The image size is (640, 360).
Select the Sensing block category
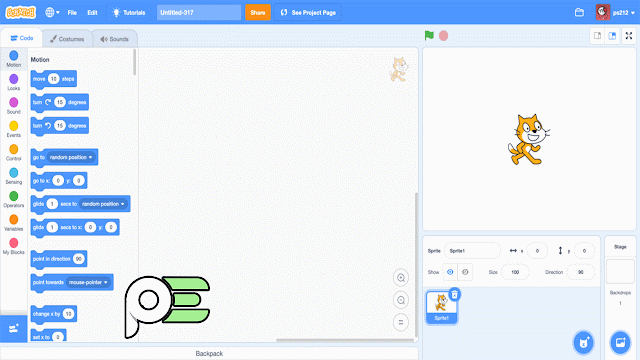(x=13, y=176)
